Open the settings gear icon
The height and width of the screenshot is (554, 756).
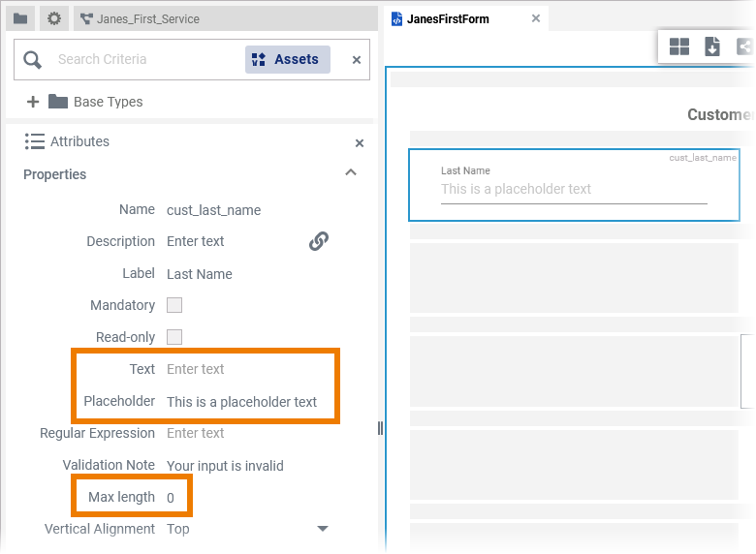click(x=54, y=18)
